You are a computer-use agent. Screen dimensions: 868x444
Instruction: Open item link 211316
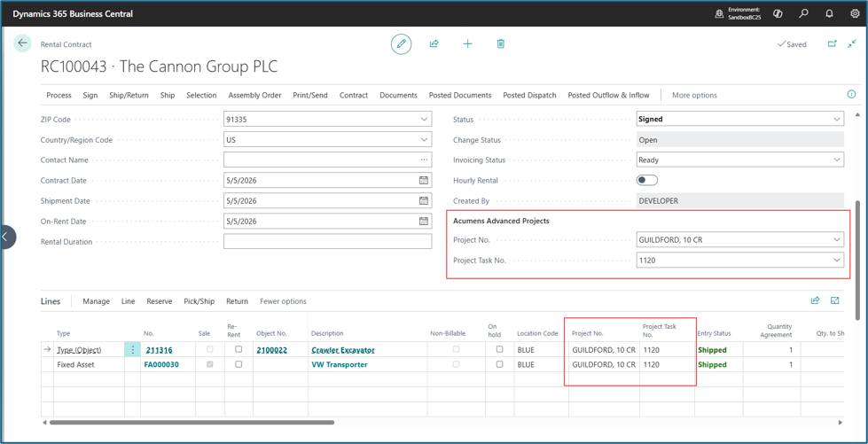pyautogui.click(x=159, y=350)
